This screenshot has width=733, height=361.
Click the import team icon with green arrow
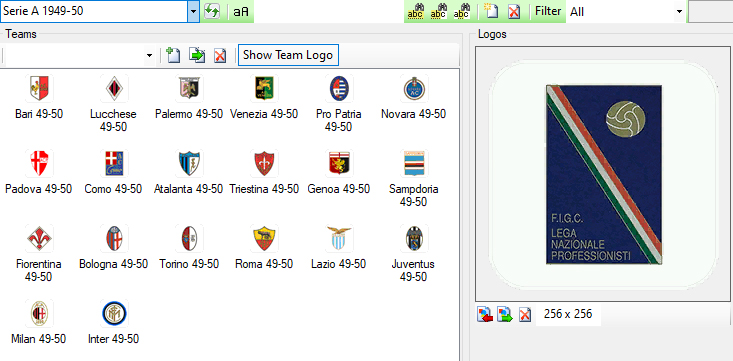click(x=197, y=55)
